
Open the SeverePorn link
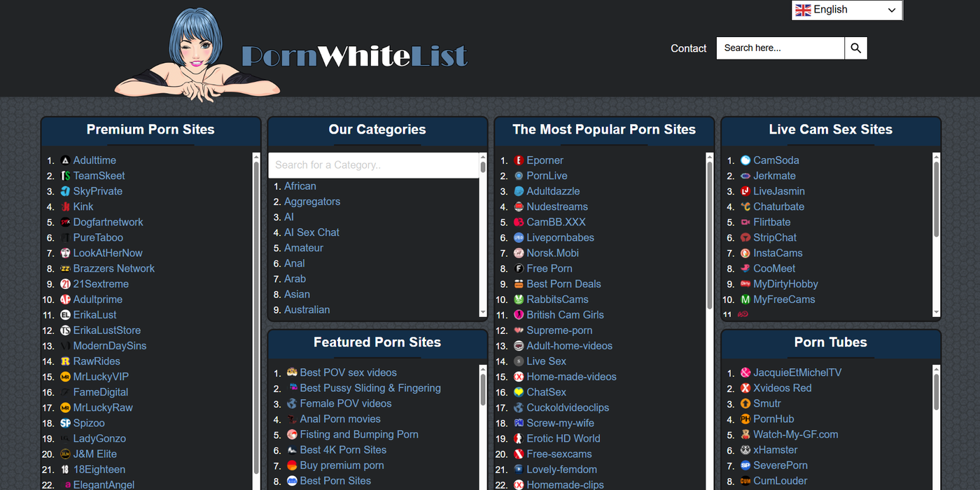pos(780,465)
